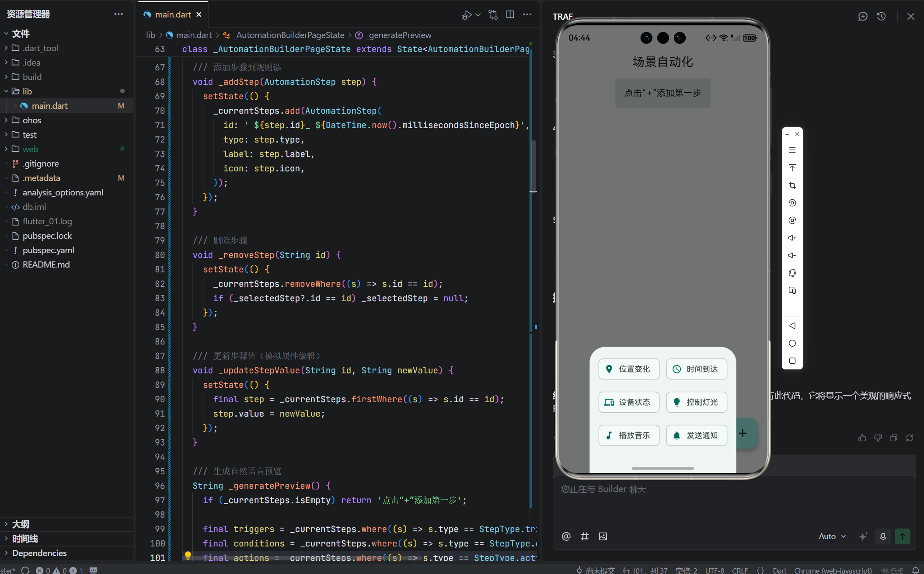
Task: Expand the Dependencies section
Action: (39, 553)
